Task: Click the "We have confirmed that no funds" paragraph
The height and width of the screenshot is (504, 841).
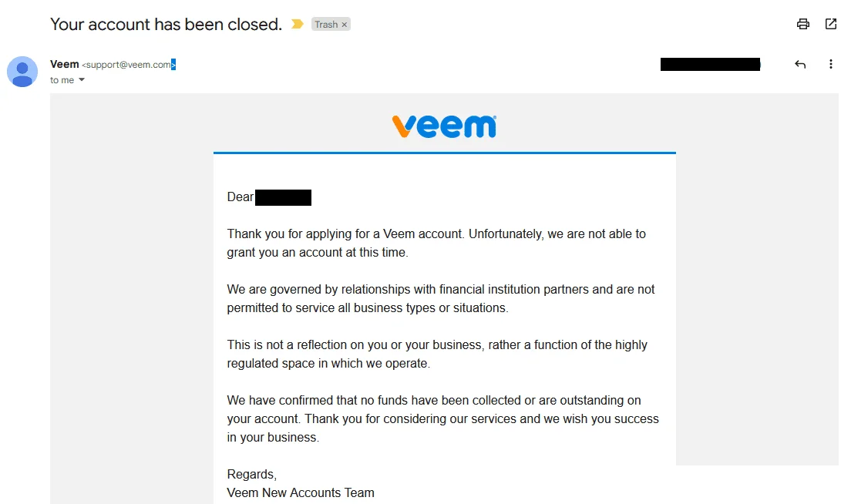Action: coord(443,418)
